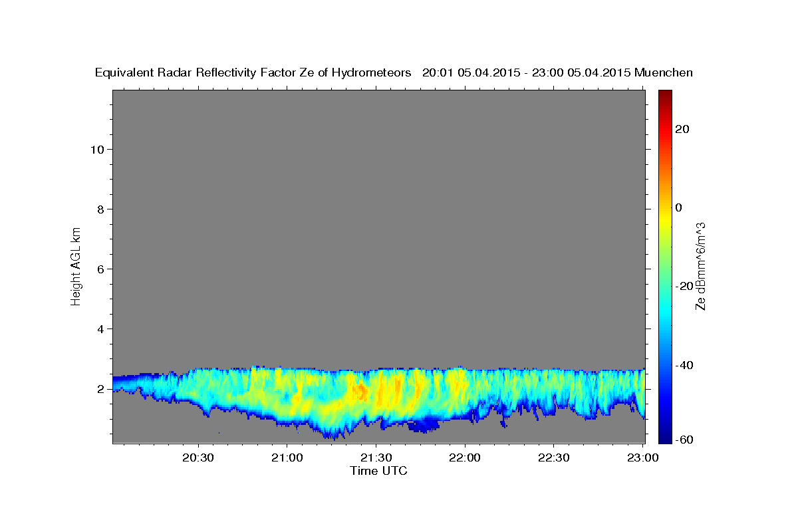Click the 'Height AGL km' axis label
Viewport: 798px width, 532px height.
(76, 265)
